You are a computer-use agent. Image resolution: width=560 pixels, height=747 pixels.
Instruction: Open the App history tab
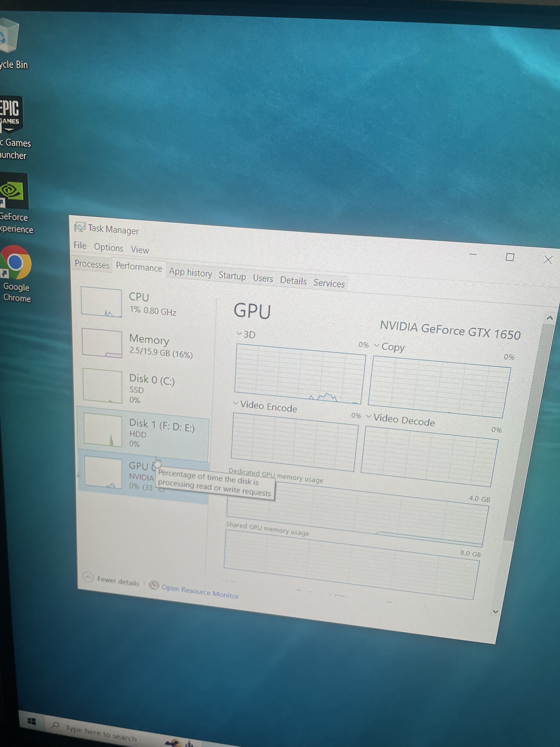pyautogui.click(x=190, y=273)
